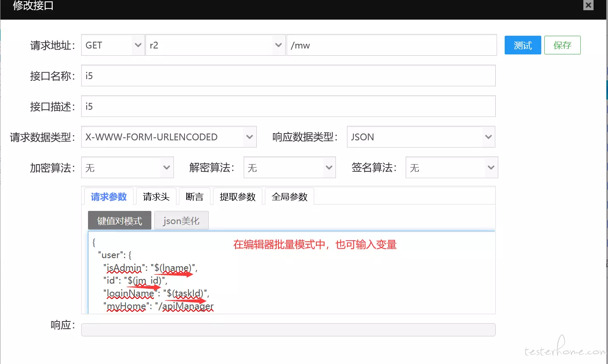Click the "myHome" line in the editor
The width and height of the screenshot is (608, 364).
click(x=159, y=306)
